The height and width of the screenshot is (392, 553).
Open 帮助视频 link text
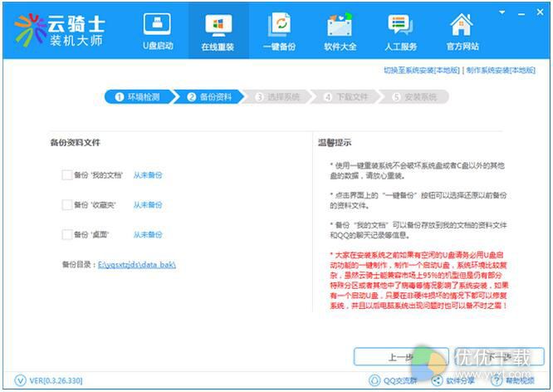pos(520,380)
